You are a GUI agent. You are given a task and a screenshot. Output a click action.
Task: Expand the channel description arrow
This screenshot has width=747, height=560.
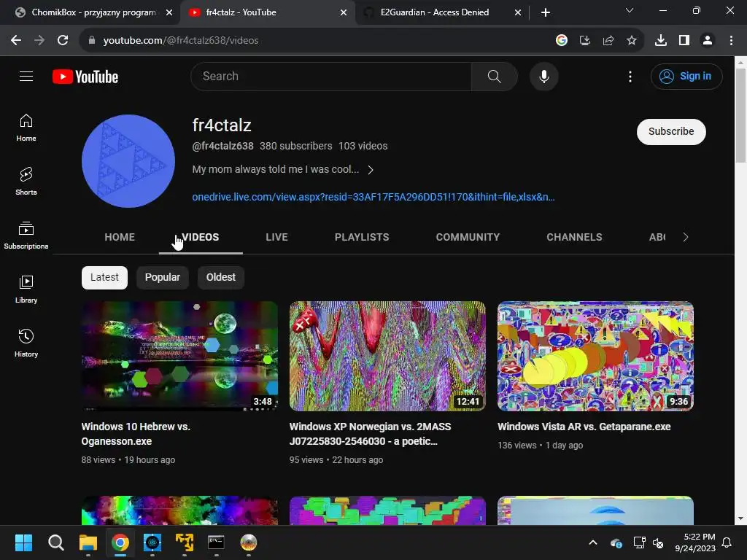pos(371,169)
